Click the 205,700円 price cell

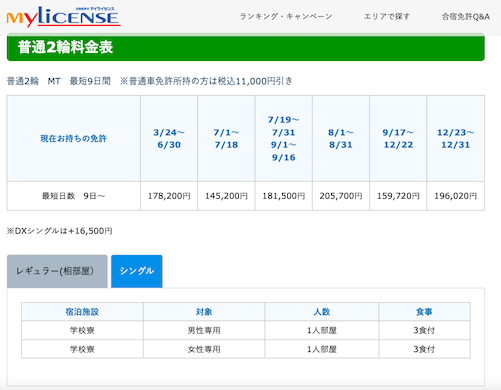[341, 196]
